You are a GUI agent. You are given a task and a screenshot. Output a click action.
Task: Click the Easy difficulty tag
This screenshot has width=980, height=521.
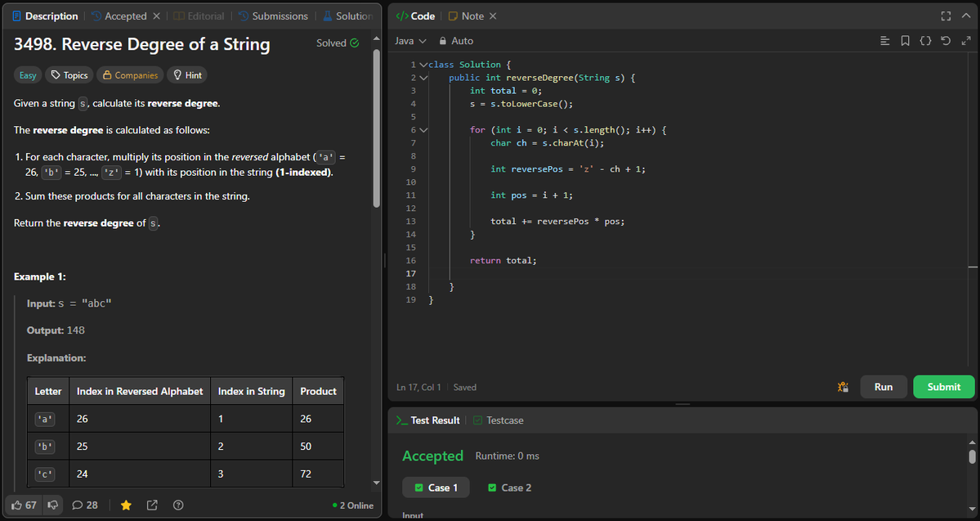(x=28, y=75)
